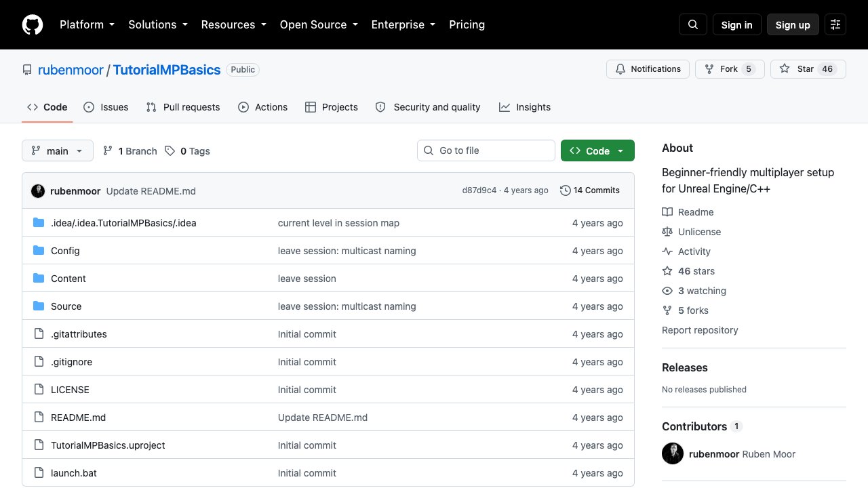Click the About description text
The width and height of the screenshot is (868, 488).
pyautogui.click(x=748, y=180)
